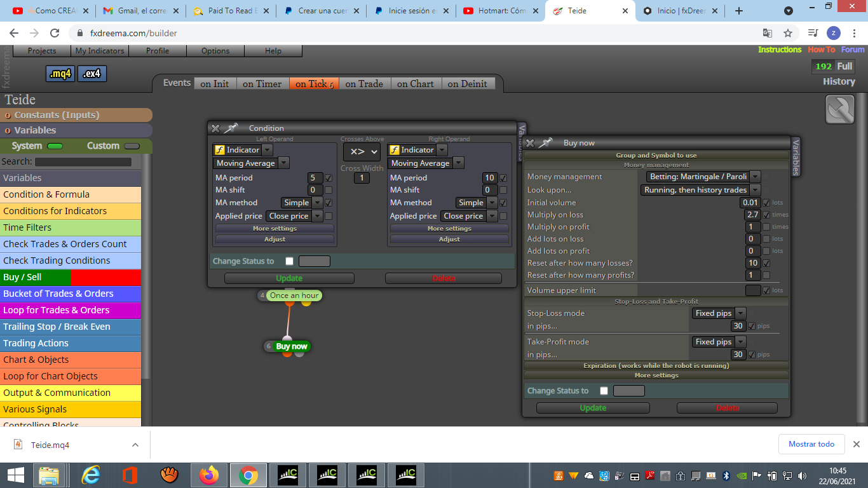
Task: Open Look upon Running then history dropdown
Action: coord(755,190)
